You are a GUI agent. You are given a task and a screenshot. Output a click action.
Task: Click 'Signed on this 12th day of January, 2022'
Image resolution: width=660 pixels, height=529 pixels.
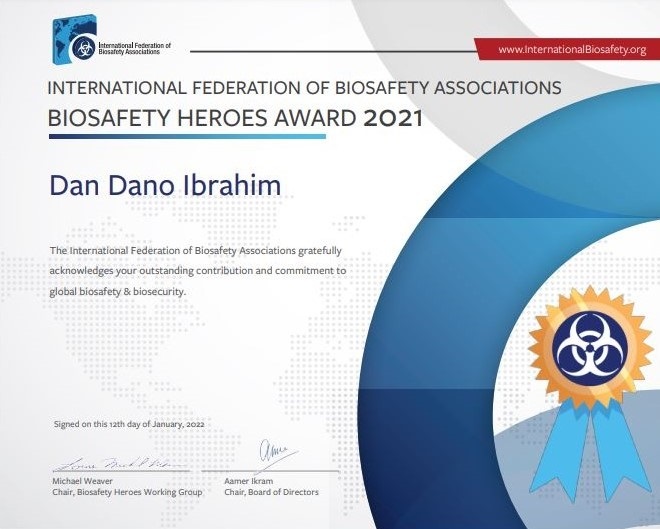click(129, 424)
